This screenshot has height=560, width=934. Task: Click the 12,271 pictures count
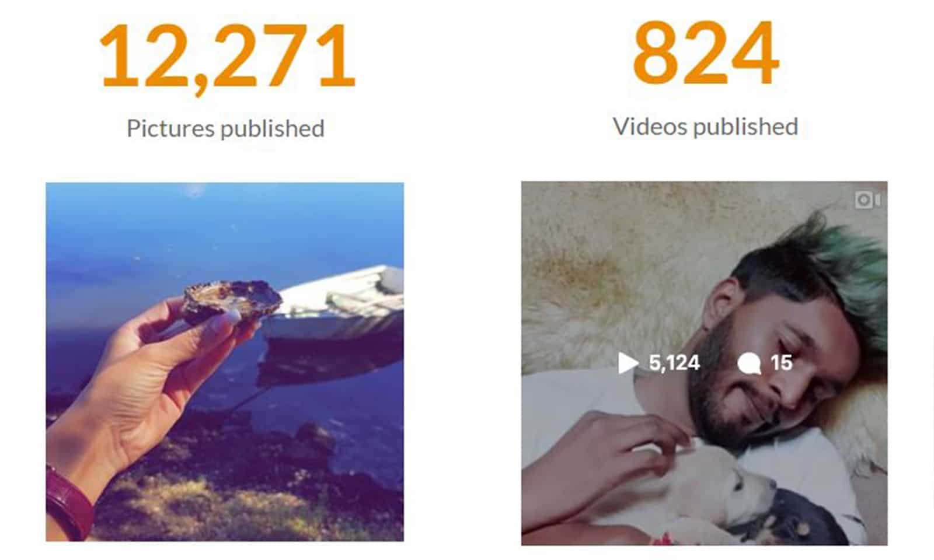click(x=227, y=57)
